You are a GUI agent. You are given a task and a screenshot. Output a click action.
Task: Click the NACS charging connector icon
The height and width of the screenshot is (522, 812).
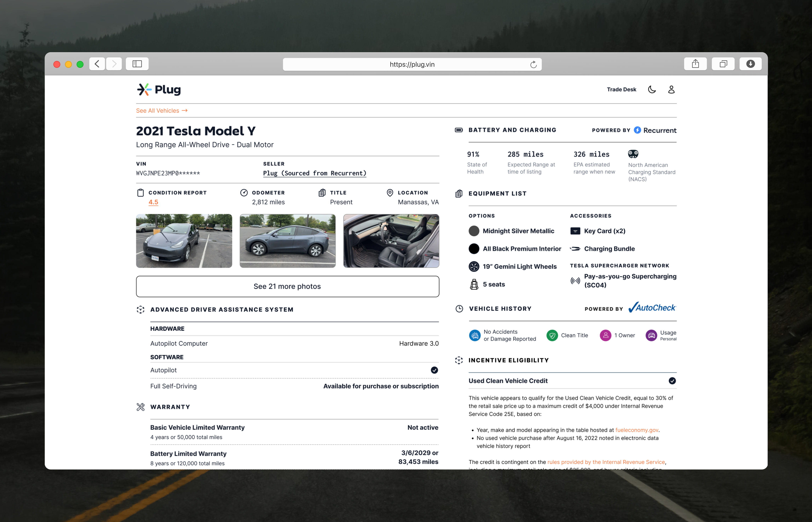[x=633, y=154]
